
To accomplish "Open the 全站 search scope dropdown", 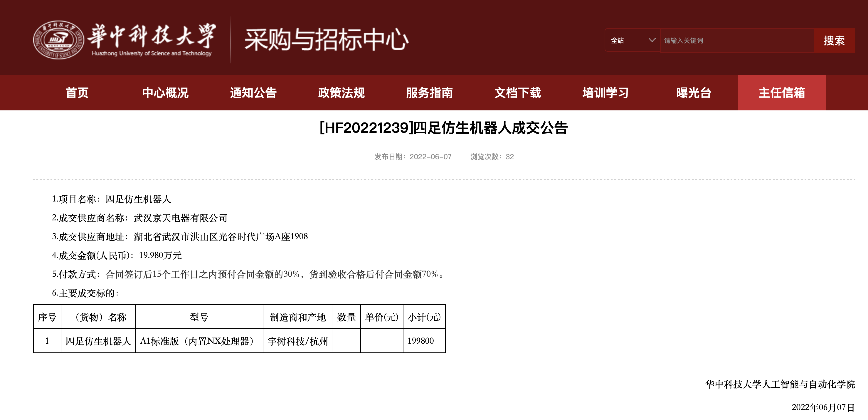I will (x=633, y=40).
